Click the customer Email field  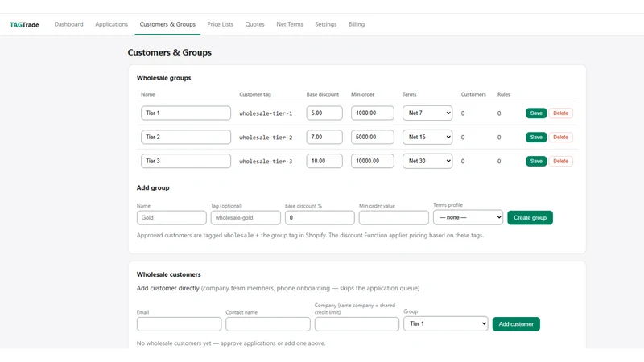point(179,324)
